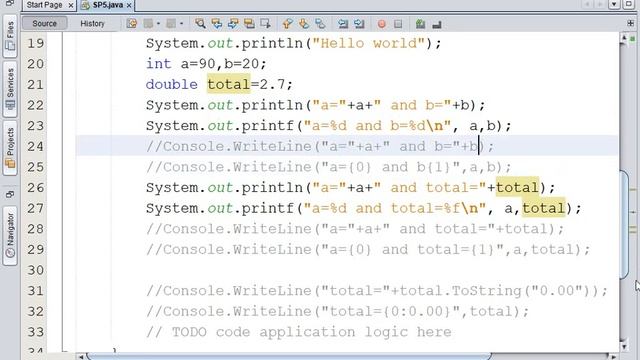640x360 pixels.
Task: Close the SP5.java tab
Action: tap(129, 5)
